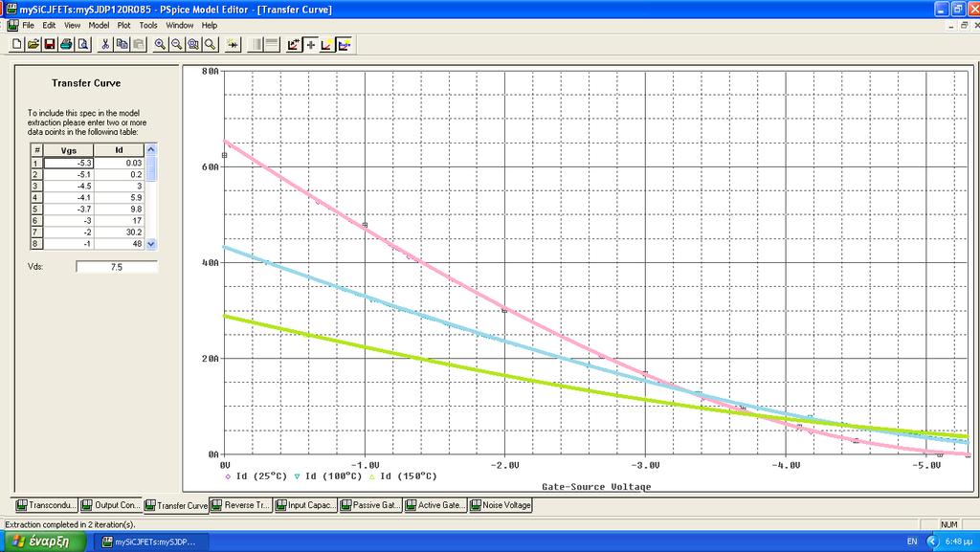The width and height of the screenshot is (980, 552).
Task: Open the Plot menu
Action: click(x=123, y=25)
